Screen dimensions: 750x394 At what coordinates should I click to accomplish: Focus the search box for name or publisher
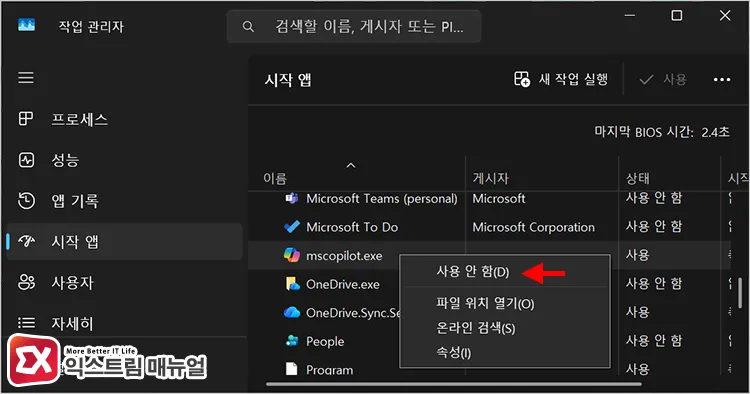pos(354,26)
